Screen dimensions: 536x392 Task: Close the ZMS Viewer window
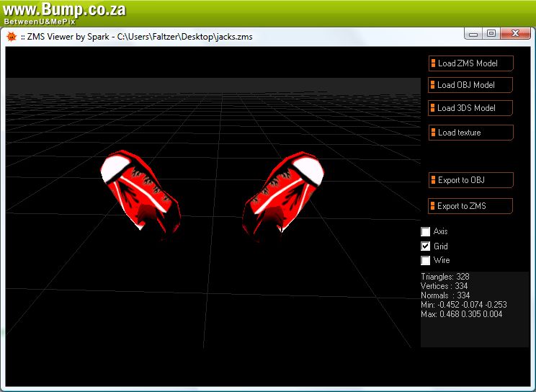coord(516,34)
